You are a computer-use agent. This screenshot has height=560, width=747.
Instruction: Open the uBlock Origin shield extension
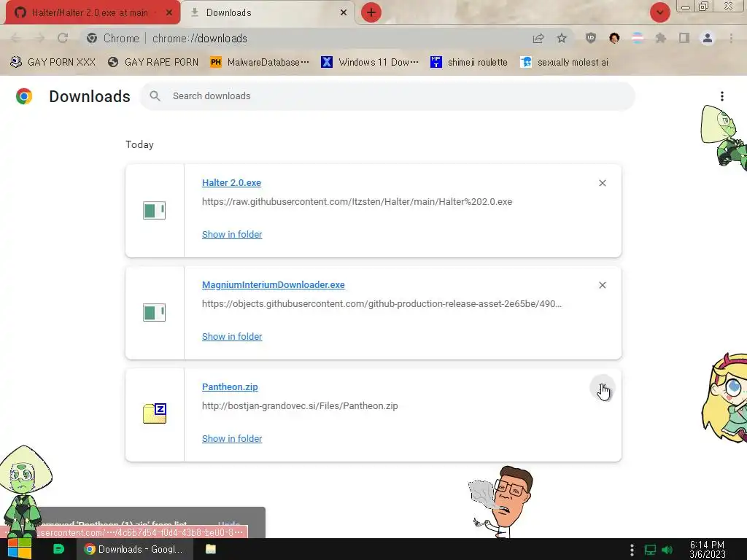tap(591, 38)
